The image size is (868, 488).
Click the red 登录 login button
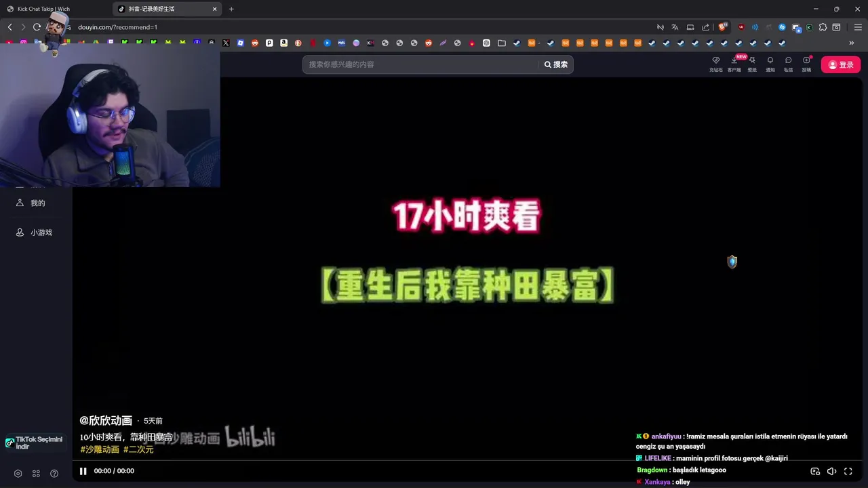pos(841,64)
